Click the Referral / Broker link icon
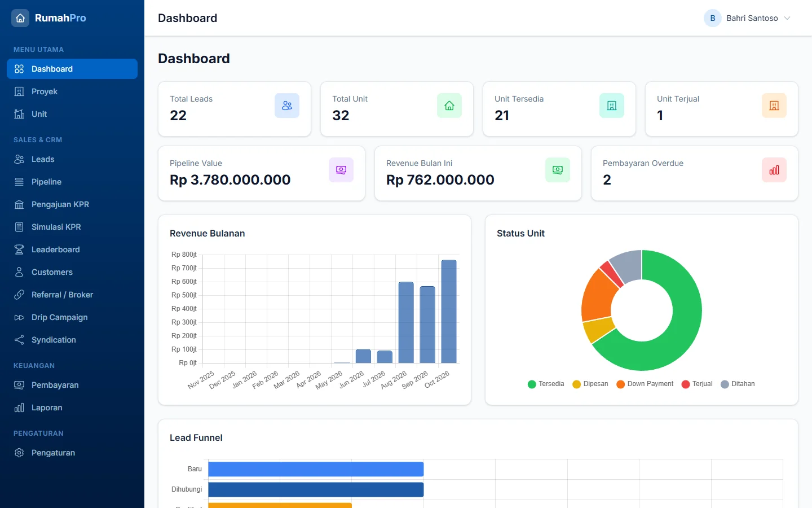The height and width of the screenshot is (508, 812). tap(19, 295)
